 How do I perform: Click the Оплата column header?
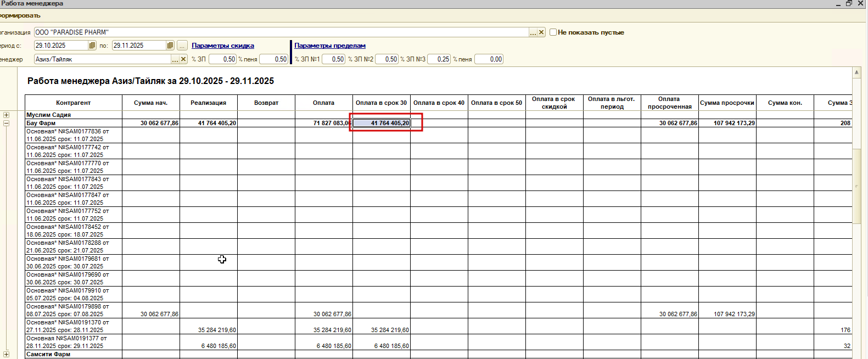(x=324, y=103)
